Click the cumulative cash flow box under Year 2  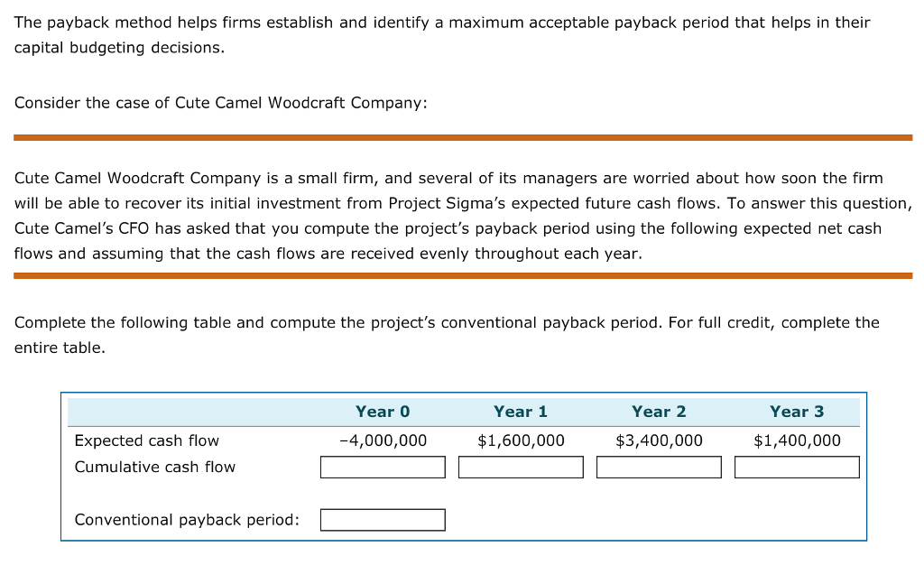point(659,467)
